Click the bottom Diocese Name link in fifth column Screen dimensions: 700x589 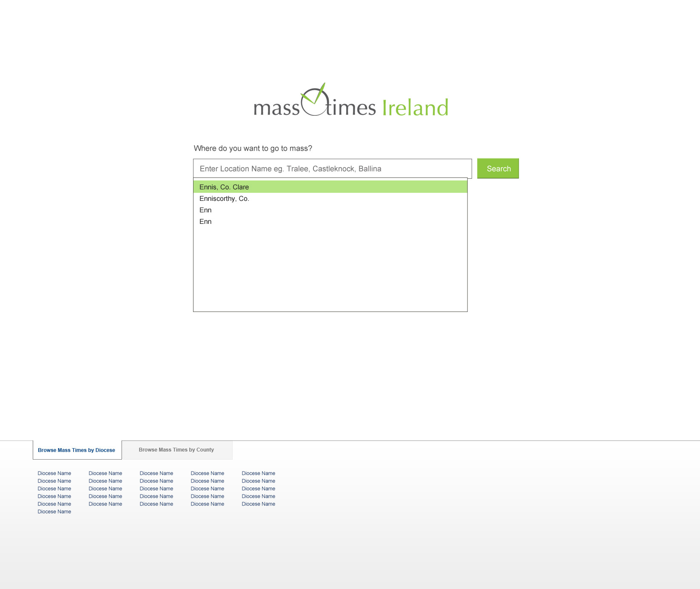(259, 504)
